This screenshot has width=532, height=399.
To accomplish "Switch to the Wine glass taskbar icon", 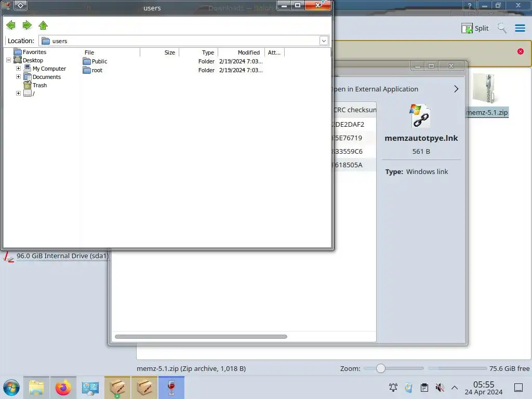I will 171,388.
